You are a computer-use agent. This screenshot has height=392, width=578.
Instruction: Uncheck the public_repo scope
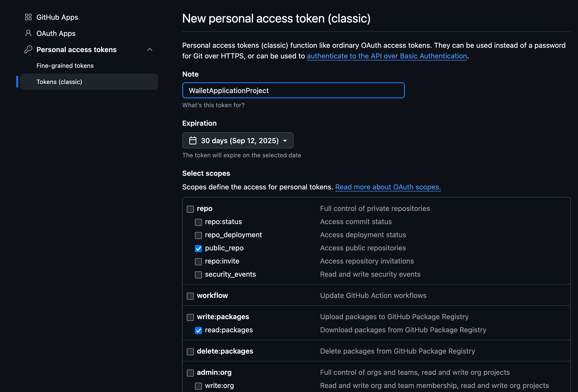click(198, 248)
